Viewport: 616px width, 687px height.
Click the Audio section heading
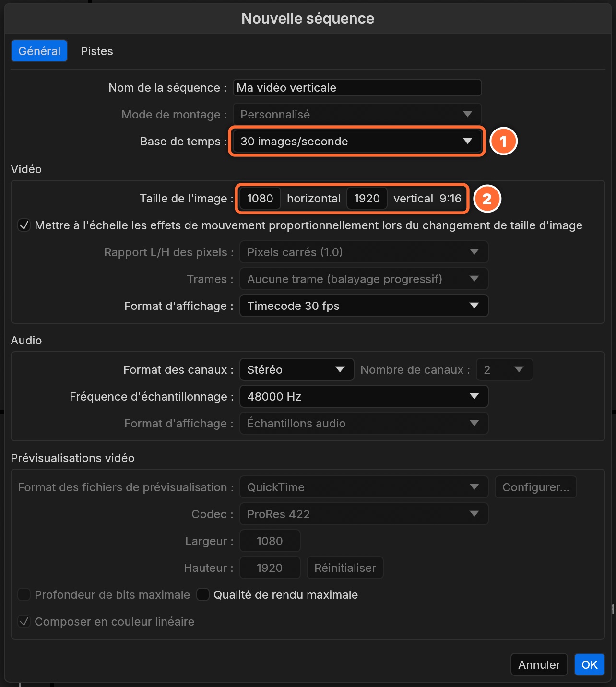coord(26,341)
